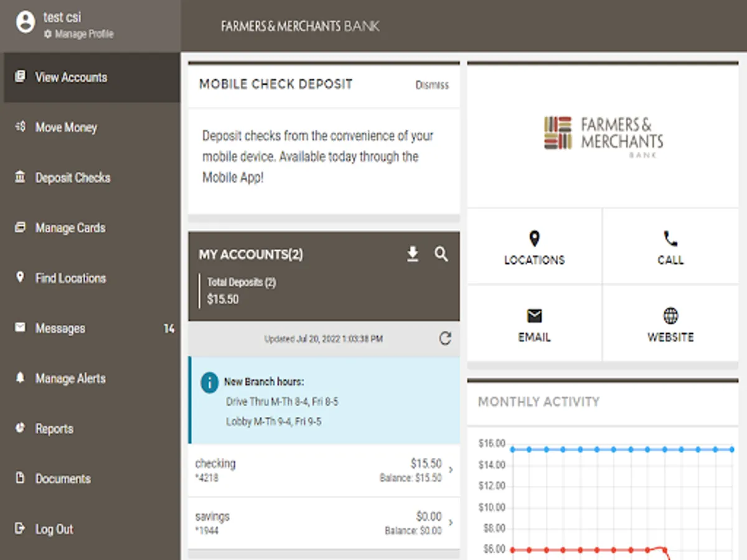Dismiss the Mobile Check Deposit card

click(432, 85)
